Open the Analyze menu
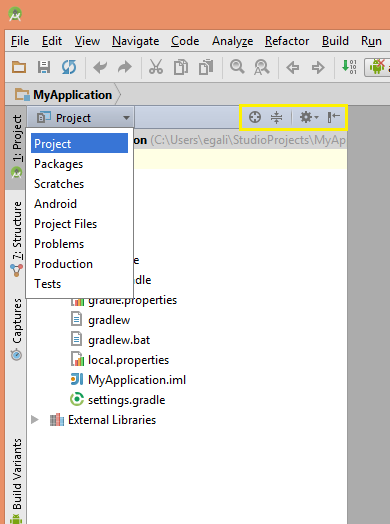Screen dimensions: 390x524 (x=232, y=41)
